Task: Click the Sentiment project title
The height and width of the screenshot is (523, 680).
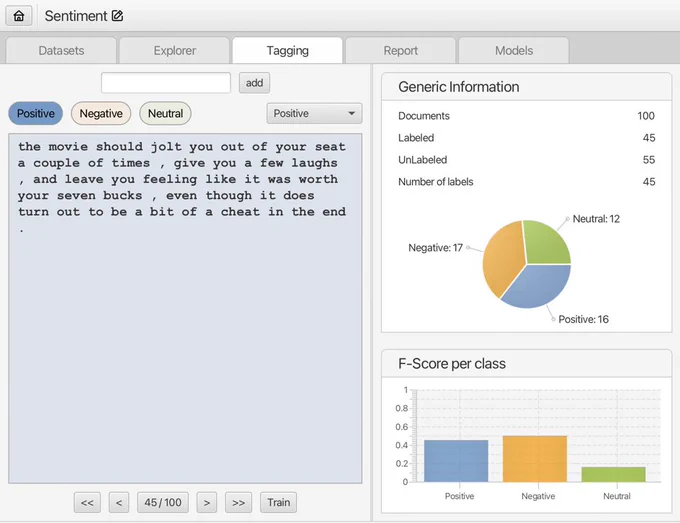Action: [76, 16]
